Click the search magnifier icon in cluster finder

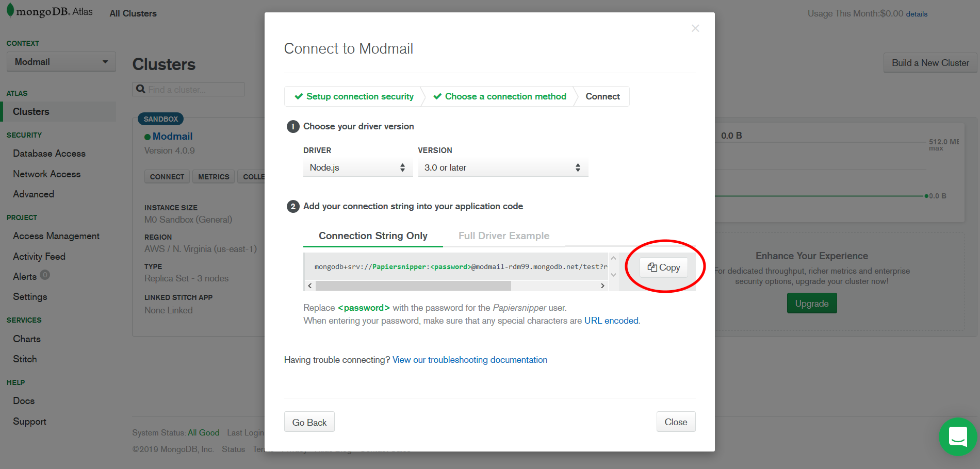(140, 89)
